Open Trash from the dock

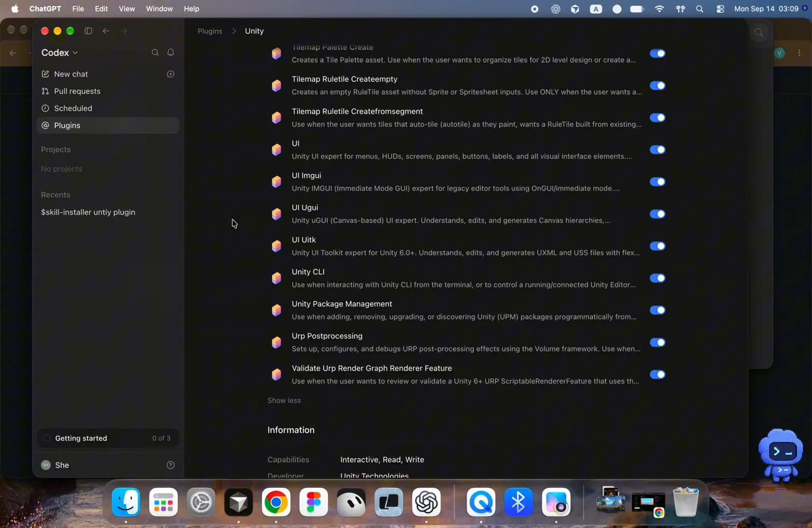point(686,502)
